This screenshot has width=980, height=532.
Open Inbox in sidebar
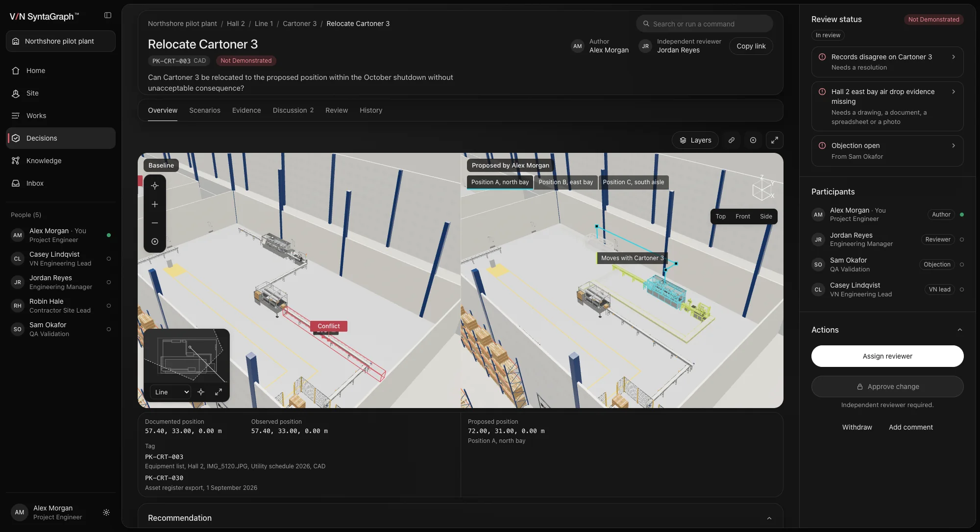click(61, 183)
